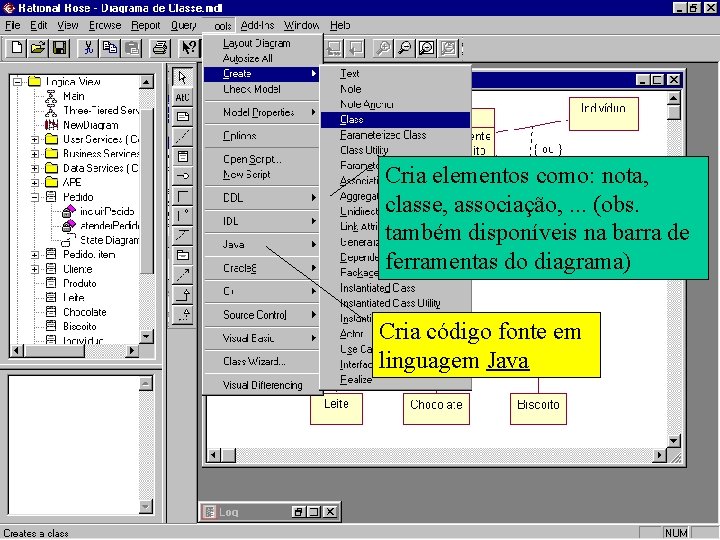This screenshot has width=720, height=540.
Task: Open the Browse menu
Action: (x=105, y=25)
